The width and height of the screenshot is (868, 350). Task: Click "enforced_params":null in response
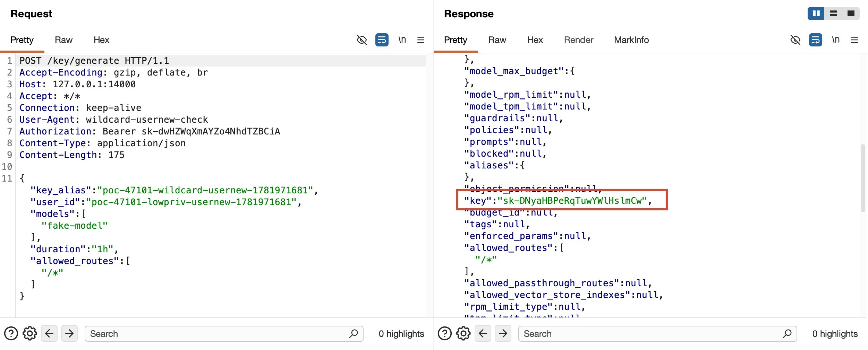coord(527,236)
